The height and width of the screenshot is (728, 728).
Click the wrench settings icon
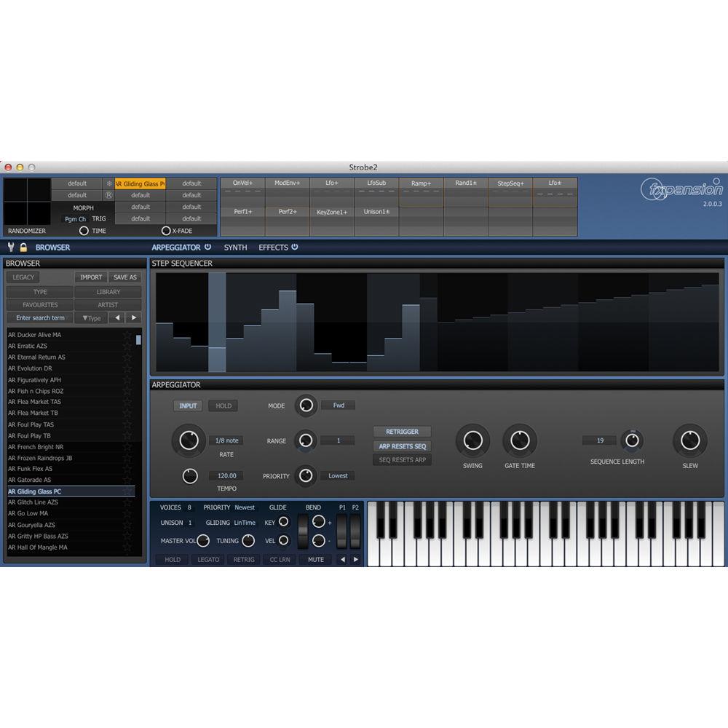click(x=11, y=247)
